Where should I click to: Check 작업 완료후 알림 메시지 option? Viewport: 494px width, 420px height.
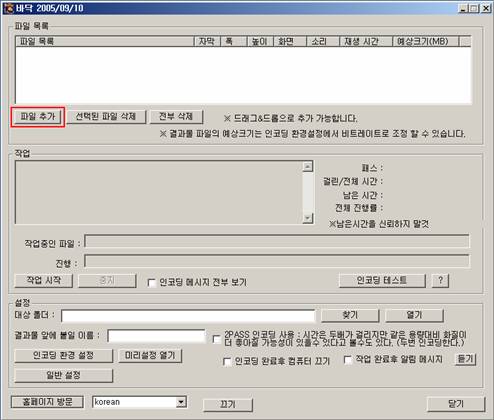(348, 359)
